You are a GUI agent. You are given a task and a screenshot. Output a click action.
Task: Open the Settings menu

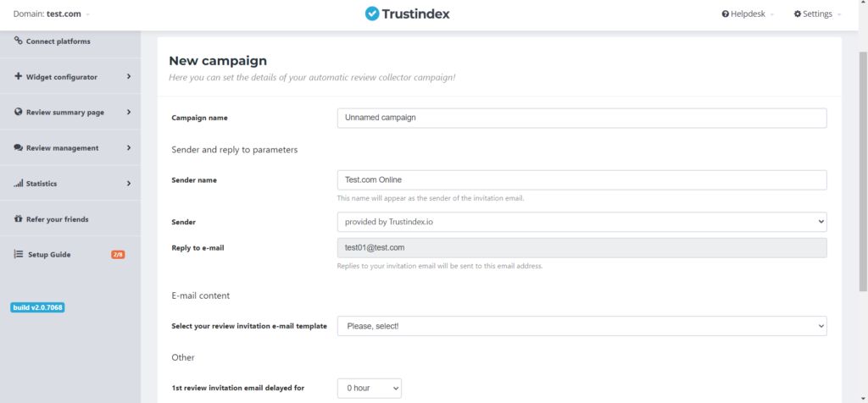coord(817,14)
